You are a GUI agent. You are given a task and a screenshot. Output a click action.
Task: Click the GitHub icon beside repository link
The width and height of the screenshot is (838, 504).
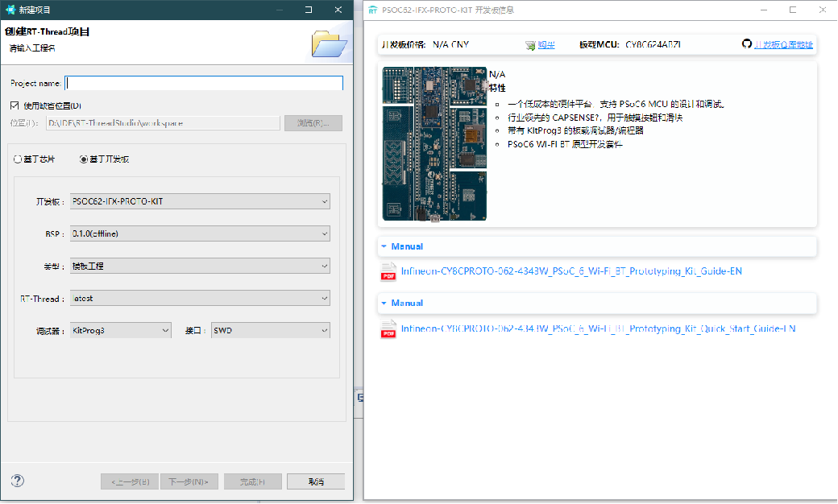pos(746,44)
